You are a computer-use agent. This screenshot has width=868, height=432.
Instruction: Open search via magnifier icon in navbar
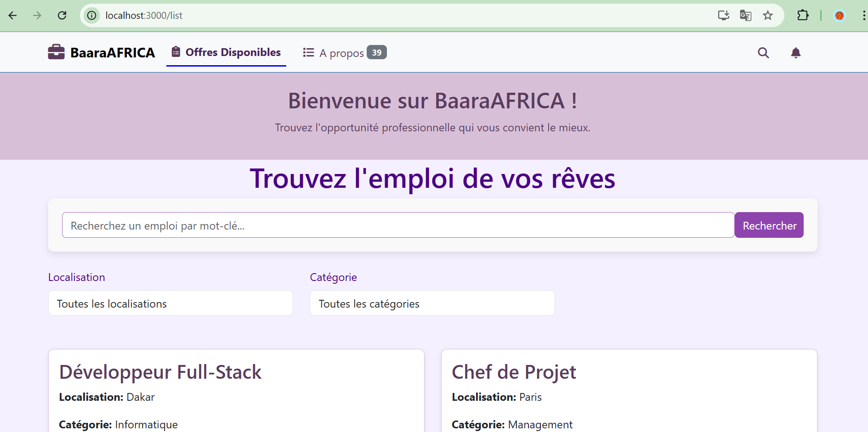tap(763, 53)
